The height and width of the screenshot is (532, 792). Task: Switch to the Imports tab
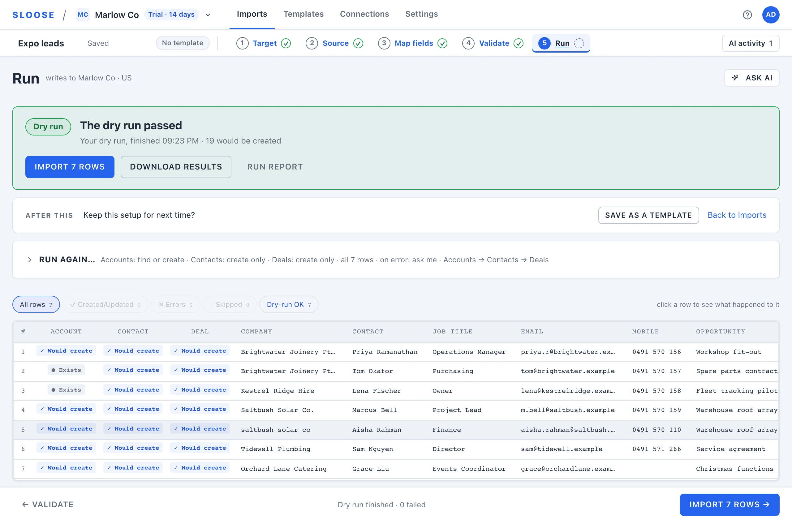252,14
